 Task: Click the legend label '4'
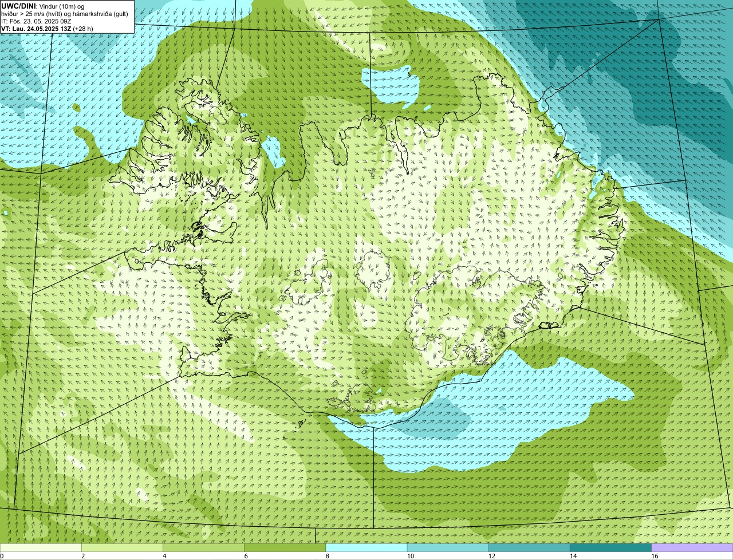click(164, 556)
